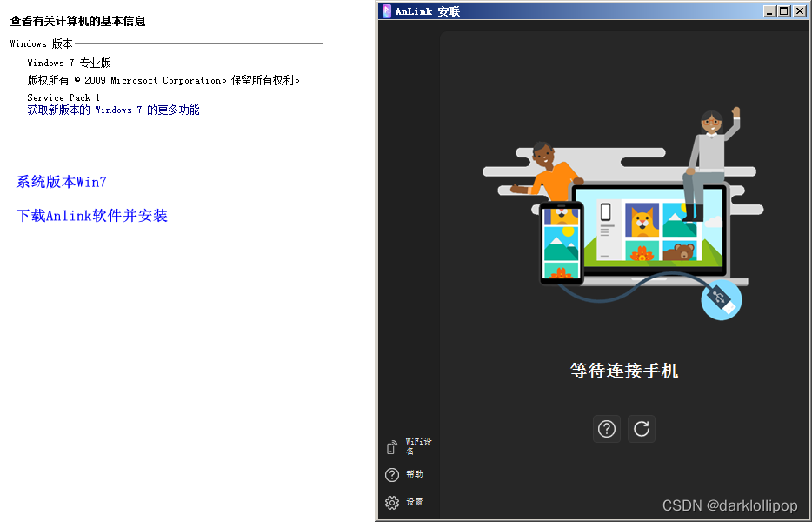
Task: Select the WiFi设备 label in sidebar
Action: [x=418, y=446]
